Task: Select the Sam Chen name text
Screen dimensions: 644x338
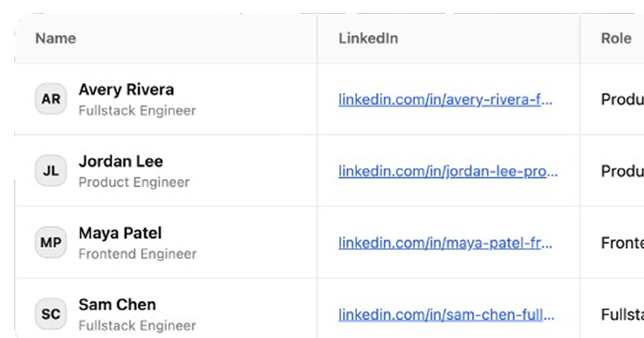Action: click(117, 305)
